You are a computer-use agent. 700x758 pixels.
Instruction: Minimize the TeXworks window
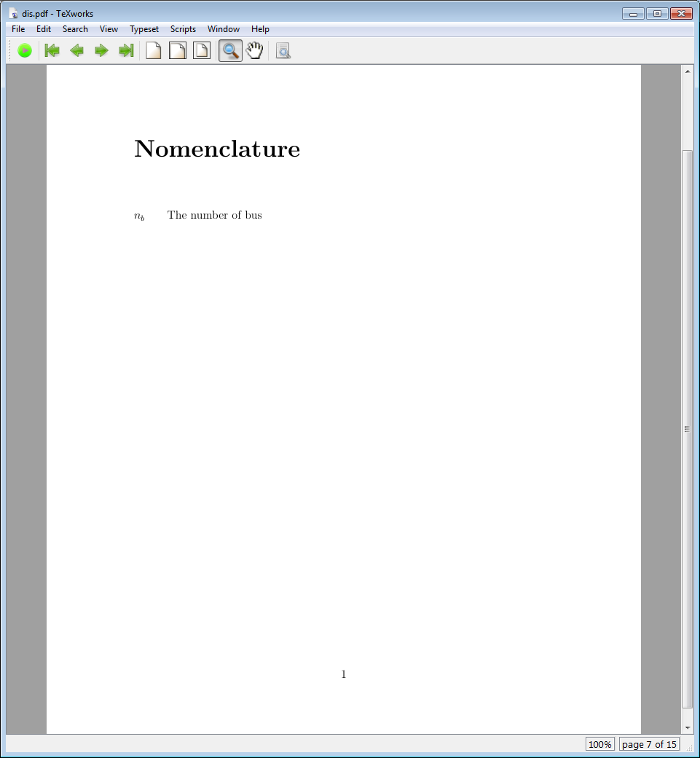click(x=633, y=14)
